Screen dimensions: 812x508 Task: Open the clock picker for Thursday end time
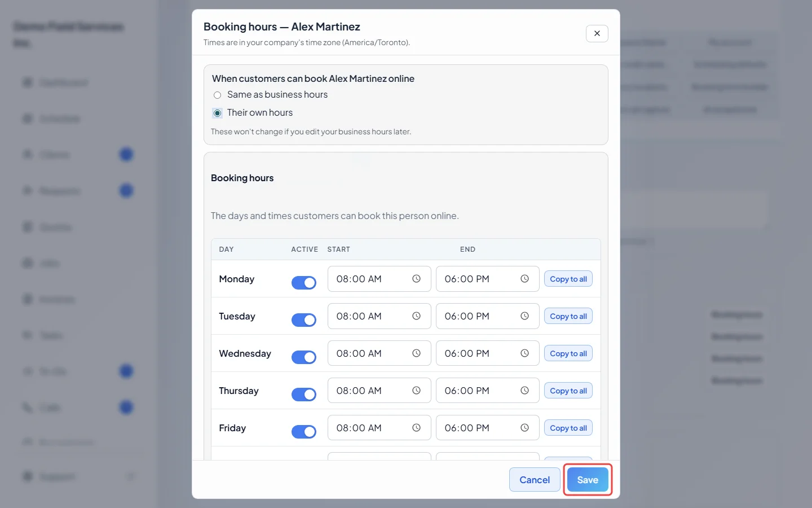click(524, 391)
